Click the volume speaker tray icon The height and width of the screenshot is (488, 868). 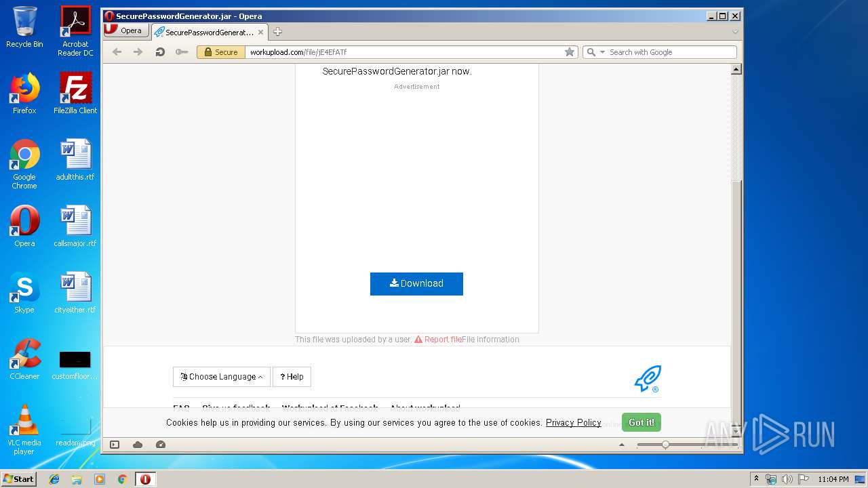[x=787, y=479]
